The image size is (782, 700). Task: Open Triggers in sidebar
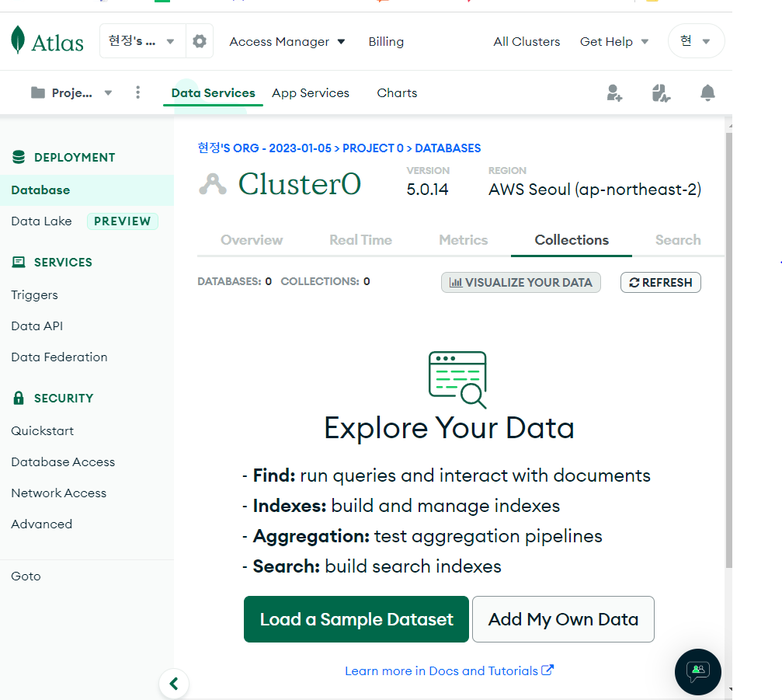click(34, 295)
